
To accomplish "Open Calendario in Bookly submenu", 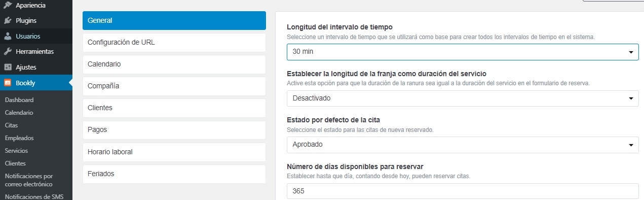I will 19,113.
